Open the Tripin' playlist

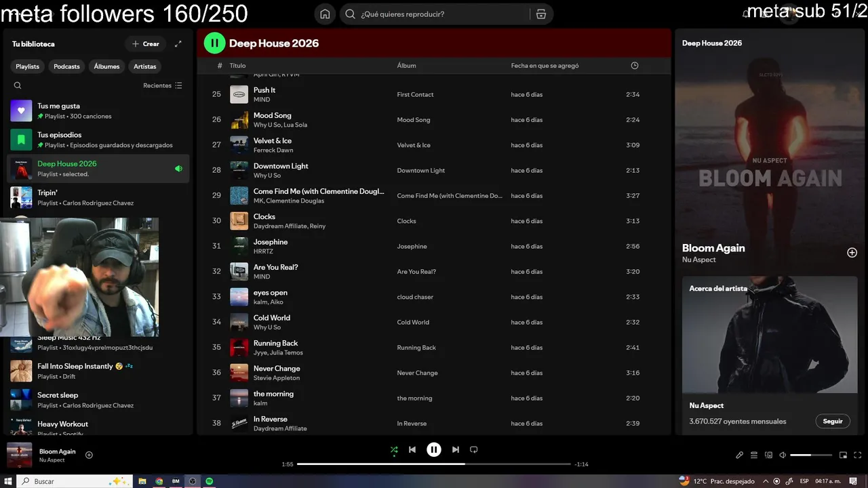coord(98,197)
